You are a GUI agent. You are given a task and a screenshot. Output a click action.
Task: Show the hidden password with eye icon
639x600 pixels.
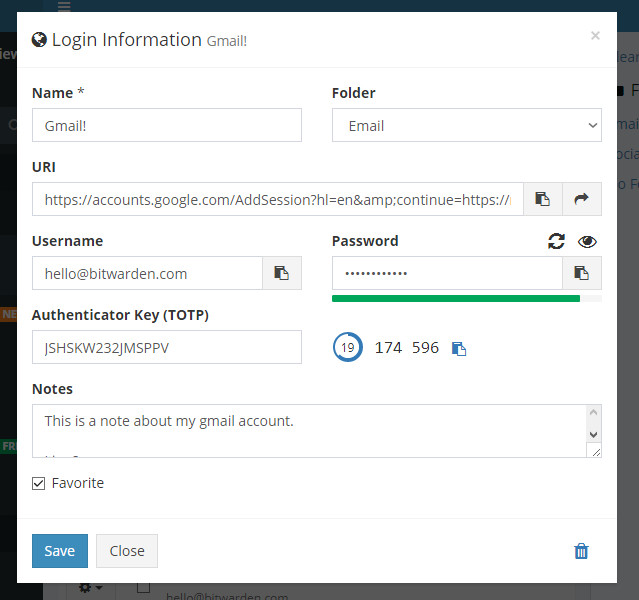pyautogui.click(x=587, y=241)
